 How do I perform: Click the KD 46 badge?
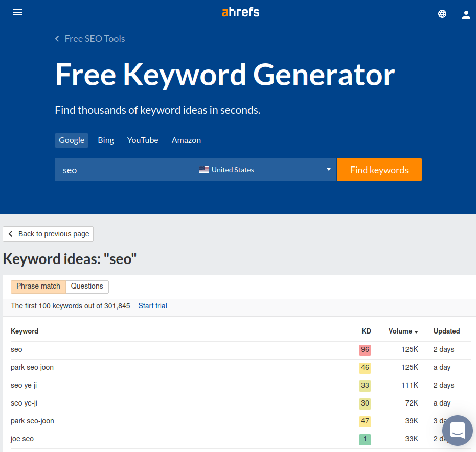click(x=365, y=368)
